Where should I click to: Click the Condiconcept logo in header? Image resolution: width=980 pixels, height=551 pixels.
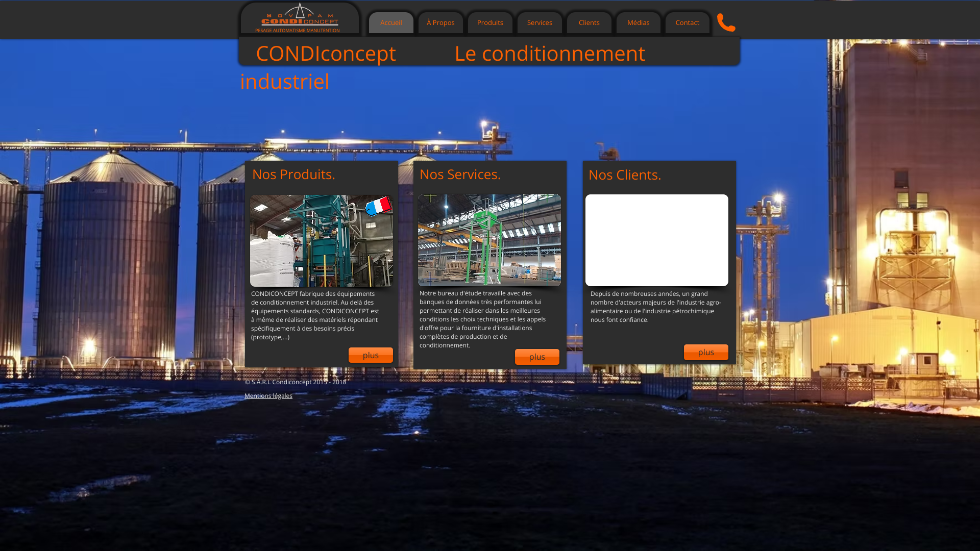[299, 18]
